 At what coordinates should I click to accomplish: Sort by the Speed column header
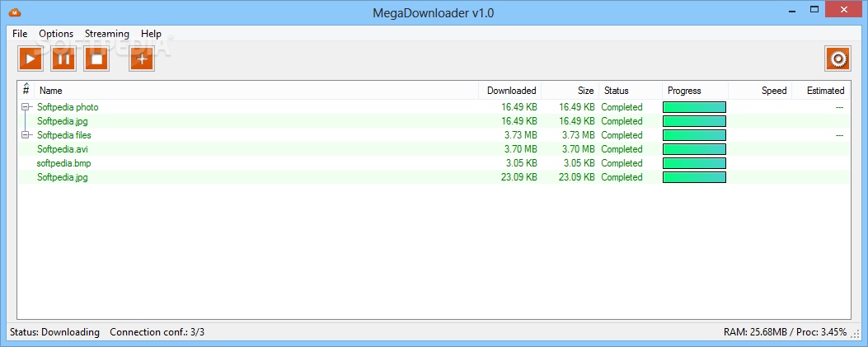coord(759,90)
